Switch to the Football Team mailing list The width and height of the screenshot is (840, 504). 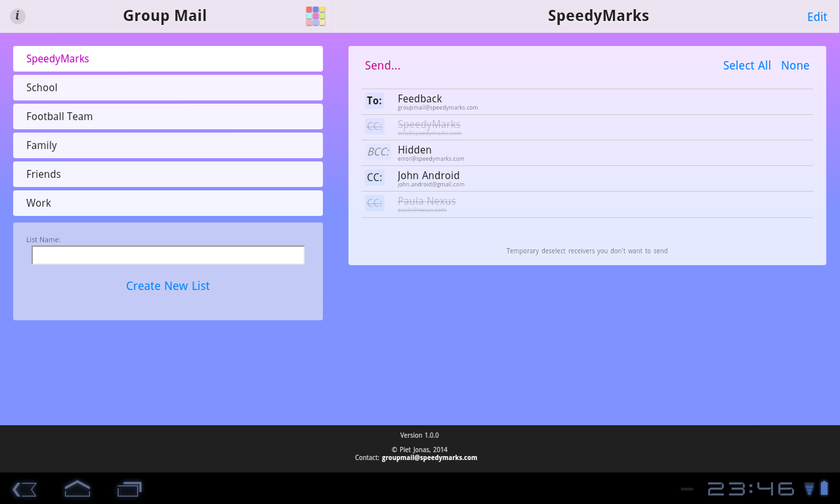168,116
